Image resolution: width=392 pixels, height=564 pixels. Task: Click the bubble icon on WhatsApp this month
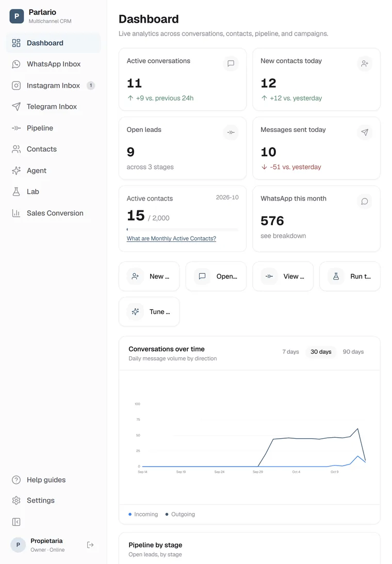tap(365, 202)
